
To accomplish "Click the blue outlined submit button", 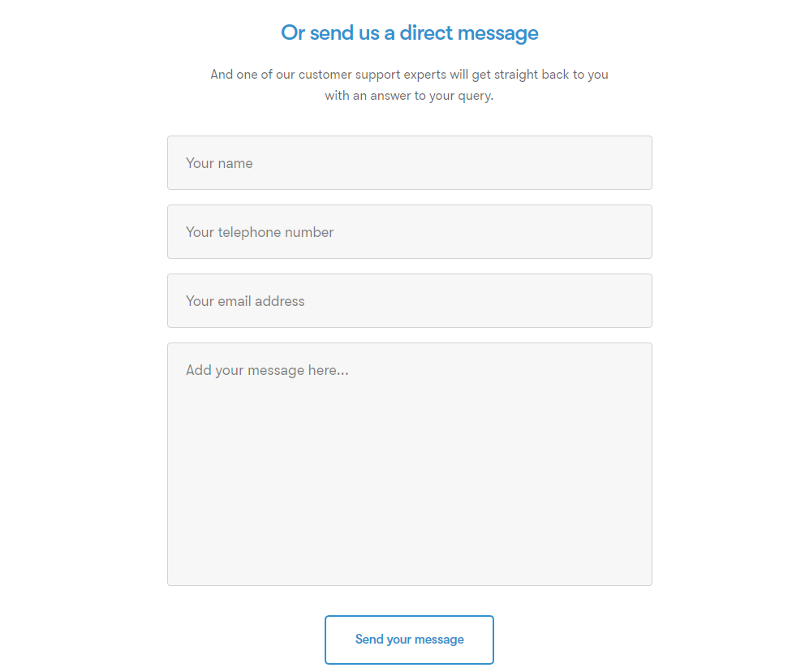I will pyautogui.click(x=409, y=640).
